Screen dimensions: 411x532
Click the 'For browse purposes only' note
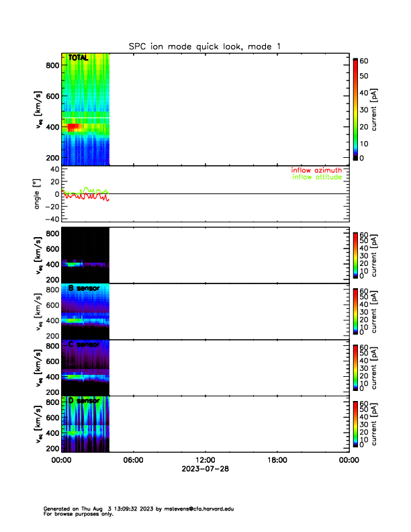pos(74,514)
